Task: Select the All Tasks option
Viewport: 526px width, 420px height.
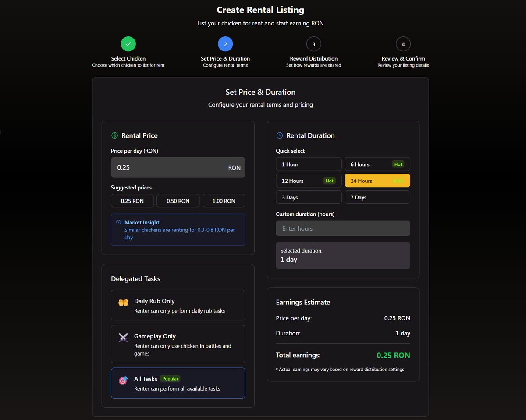Action: point(178,383)
